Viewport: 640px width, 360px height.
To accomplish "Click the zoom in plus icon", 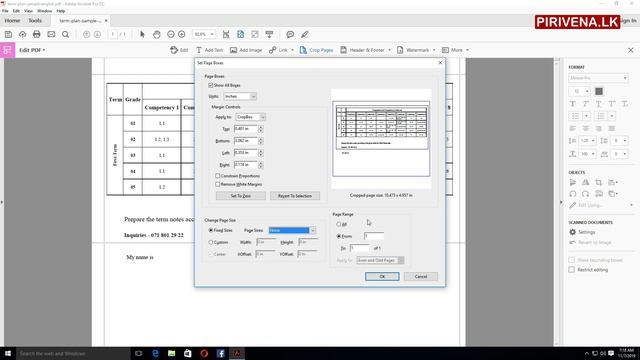I will [x=182, y=34].
